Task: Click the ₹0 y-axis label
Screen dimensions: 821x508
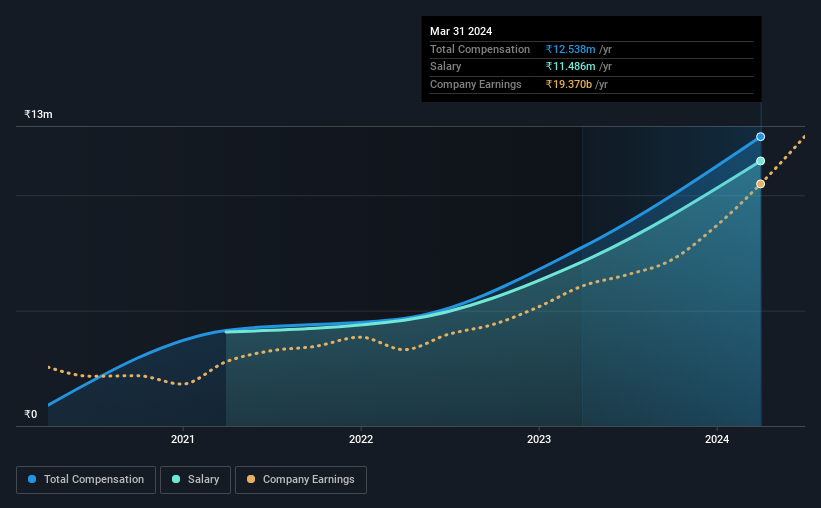Action: coord(31,414)
